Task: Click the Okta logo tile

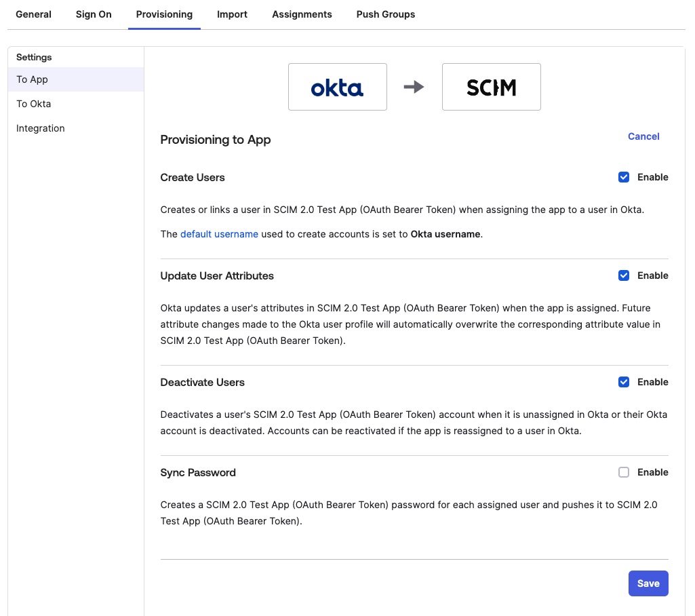Action: coord(337,87)
